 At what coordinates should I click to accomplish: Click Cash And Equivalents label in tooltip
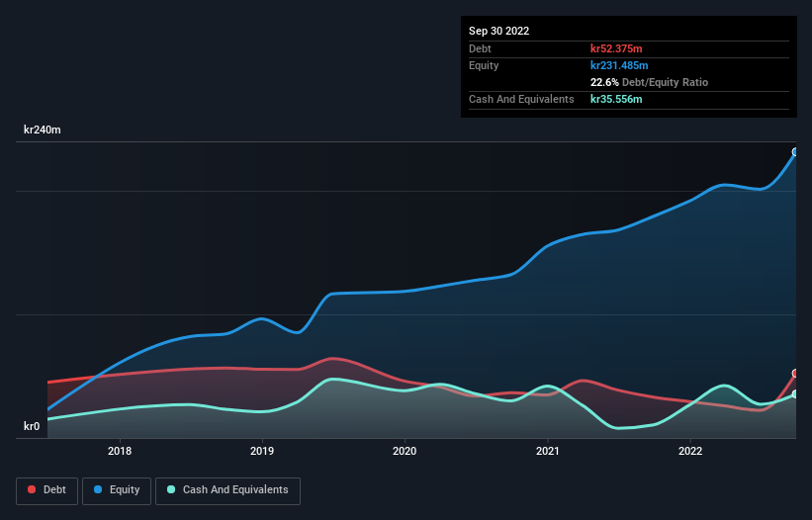click(521, 99)
